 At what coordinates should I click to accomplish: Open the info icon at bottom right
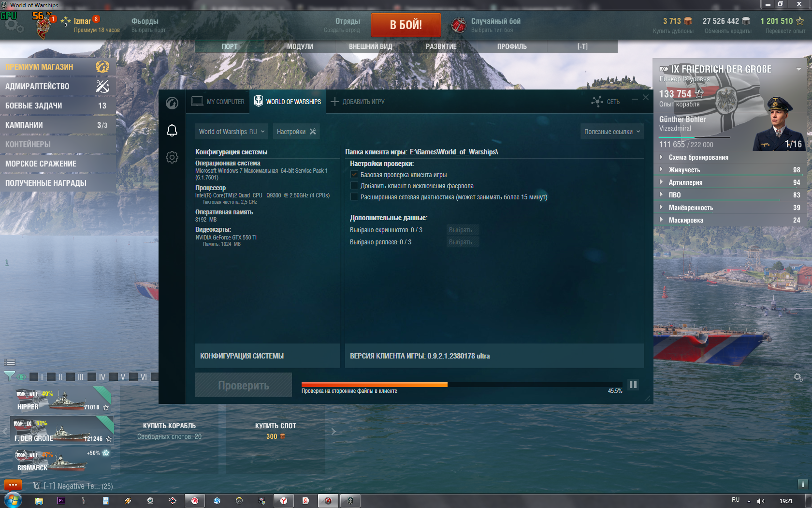tap(803, 484)
